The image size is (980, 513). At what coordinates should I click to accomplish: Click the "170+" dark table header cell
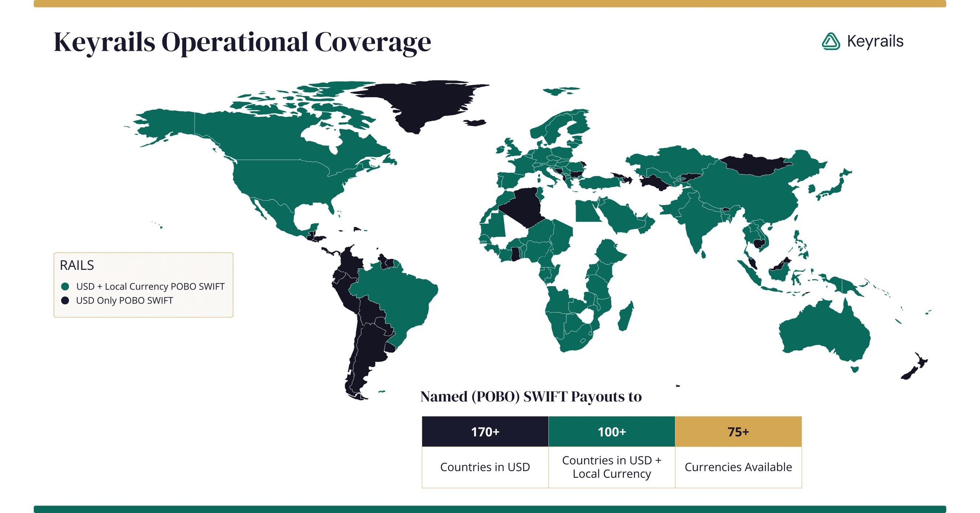pyautogui.click(x=485, y=432)
